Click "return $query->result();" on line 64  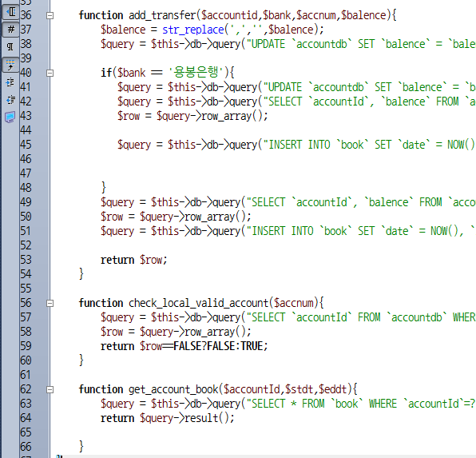[x=168, y=418]
